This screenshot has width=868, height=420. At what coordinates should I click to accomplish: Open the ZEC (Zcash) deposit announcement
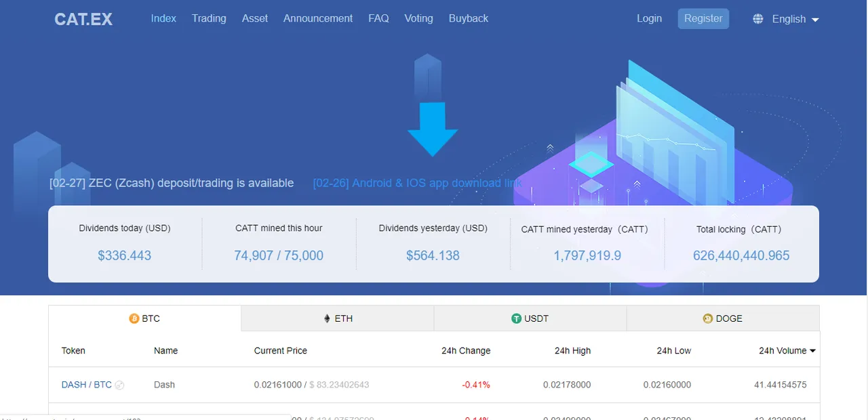pos(172,183)
